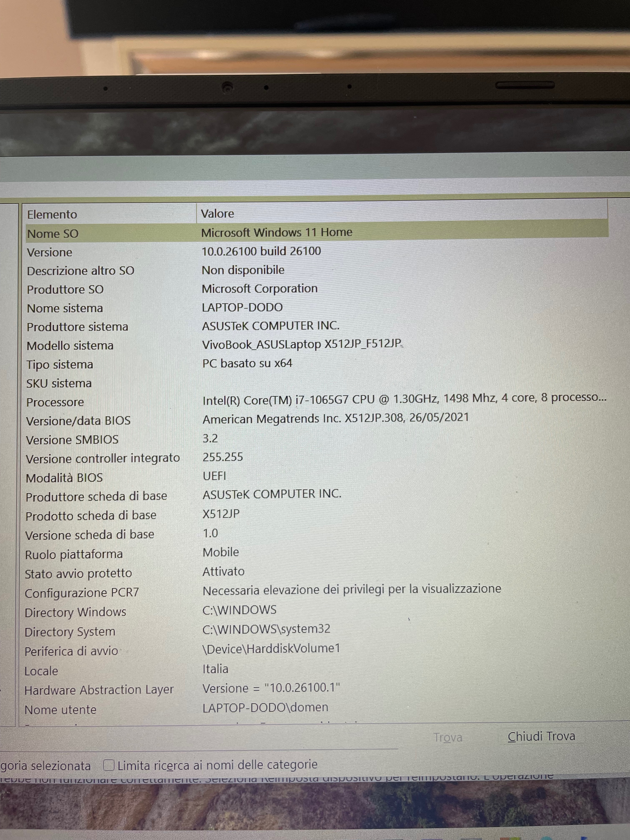Select the Versione 10.0.26100 row
630x840 pixels.
(49, 252)
